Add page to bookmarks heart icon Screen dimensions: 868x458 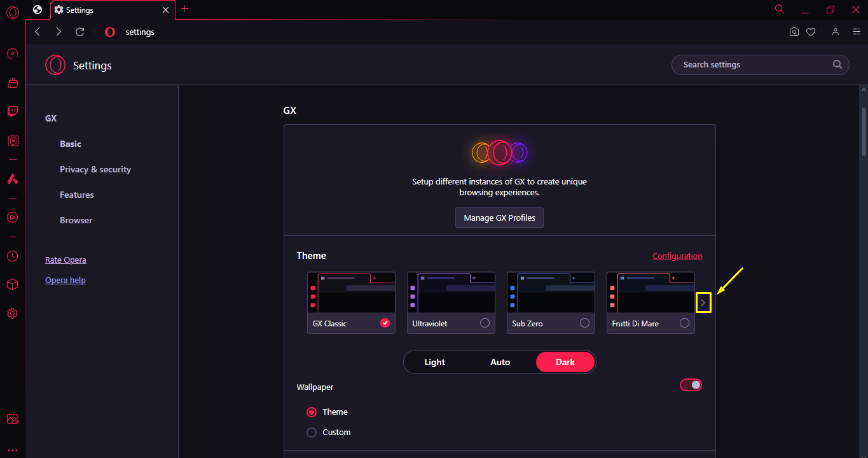coord(811,32)
